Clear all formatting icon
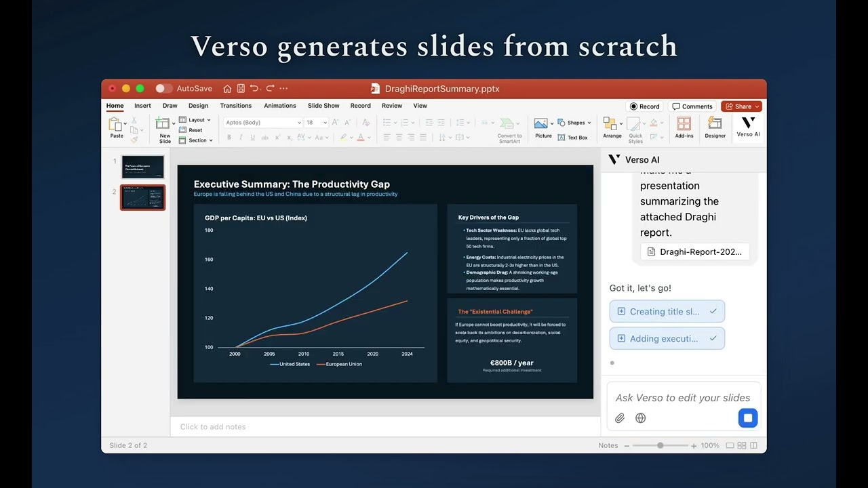 pyautogui.click(x=366, y=123)
